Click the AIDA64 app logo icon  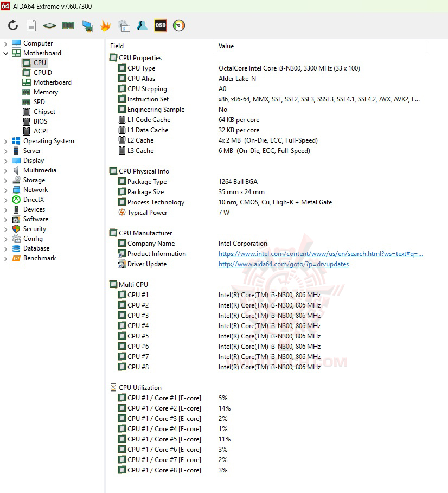[5, 6]
